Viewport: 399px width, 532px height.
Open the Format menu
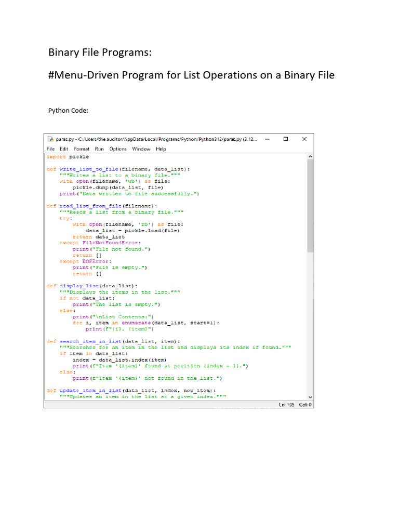click(82, 149)
